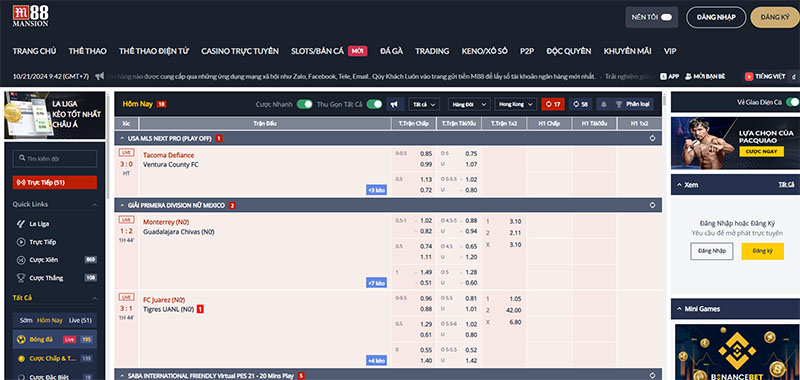Open the Khuyến Mãi menu

[627, 51]
